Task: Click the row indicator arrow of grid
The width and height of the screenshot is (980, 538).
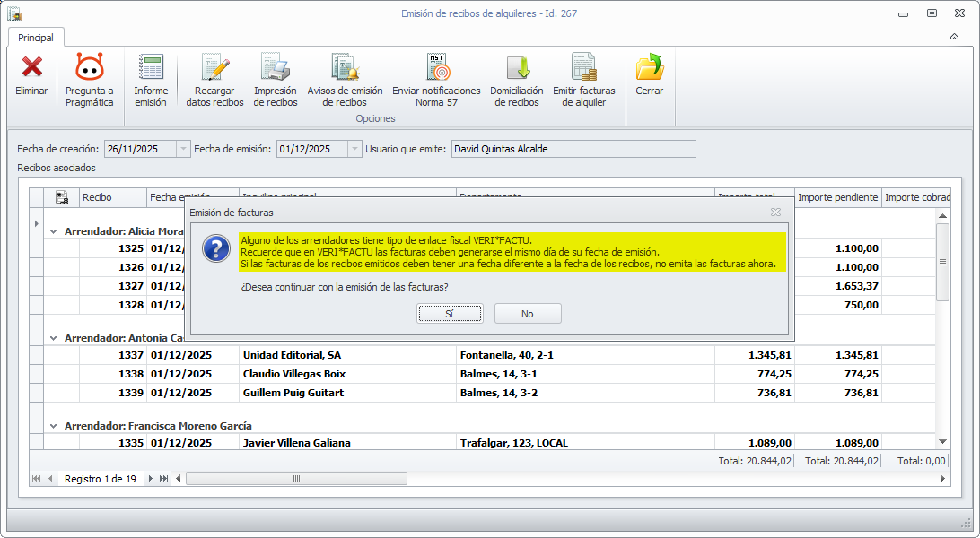Action: pyautogui.click(x=36, y=223)
